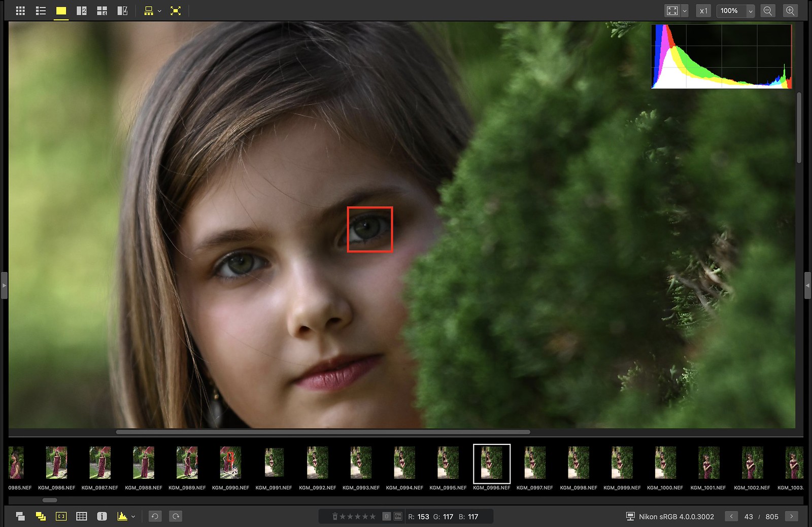
Task: Enter full screen view
Action: point(176,11)
